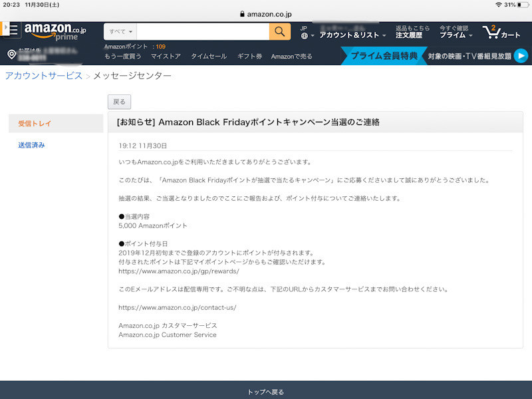Screen dimensions: 532x399
Task: Play the Prime video banner button
Action: click(521, 56)
